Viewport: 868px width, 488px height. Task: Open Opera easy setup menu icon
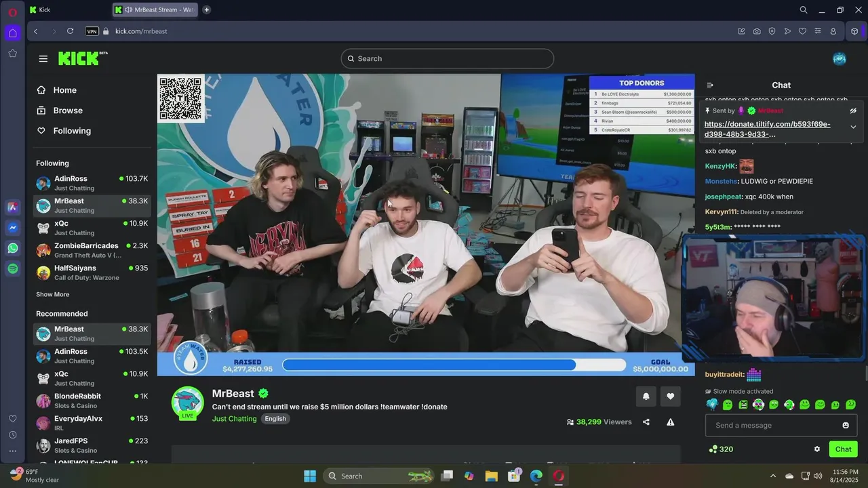(818, 31)
